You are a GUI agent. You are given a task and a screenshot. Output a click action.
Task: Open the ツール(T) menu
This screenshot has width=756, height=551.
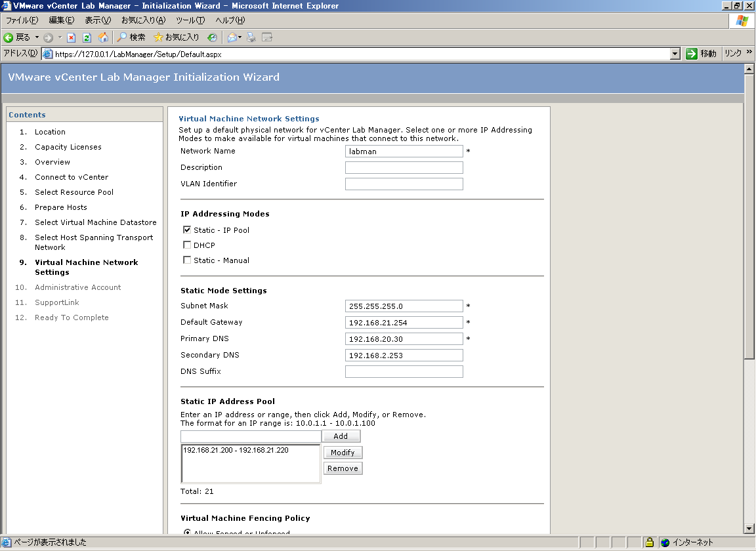pyautogui.click(x=190, y=20)
